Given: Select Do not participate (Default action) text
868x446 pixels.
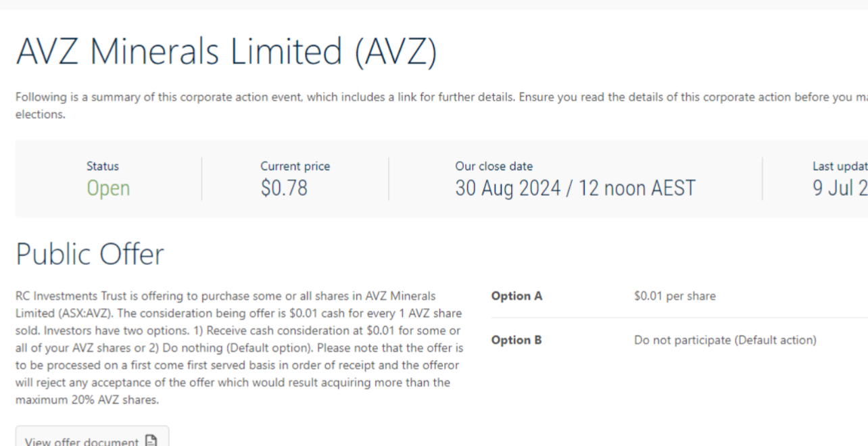Looking at the screenshot, I should [x=725, y=340].
